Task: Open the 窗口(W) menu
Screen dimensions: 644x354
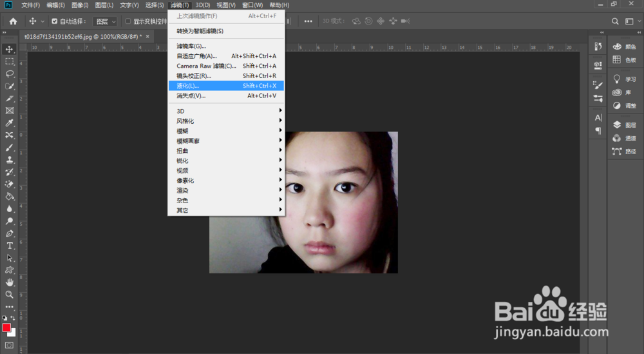Action: (252, 5)
